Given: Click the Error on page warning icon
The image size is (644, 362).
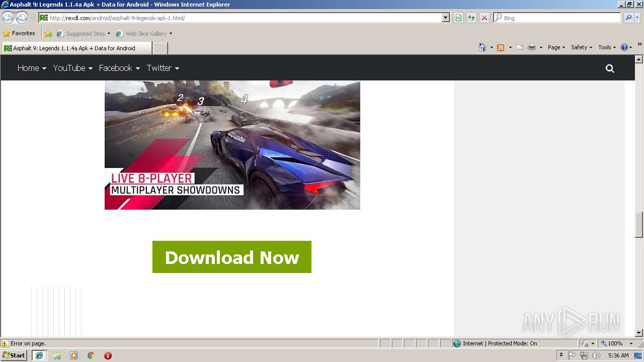Looking at the screenshot, I should [5, 344].
